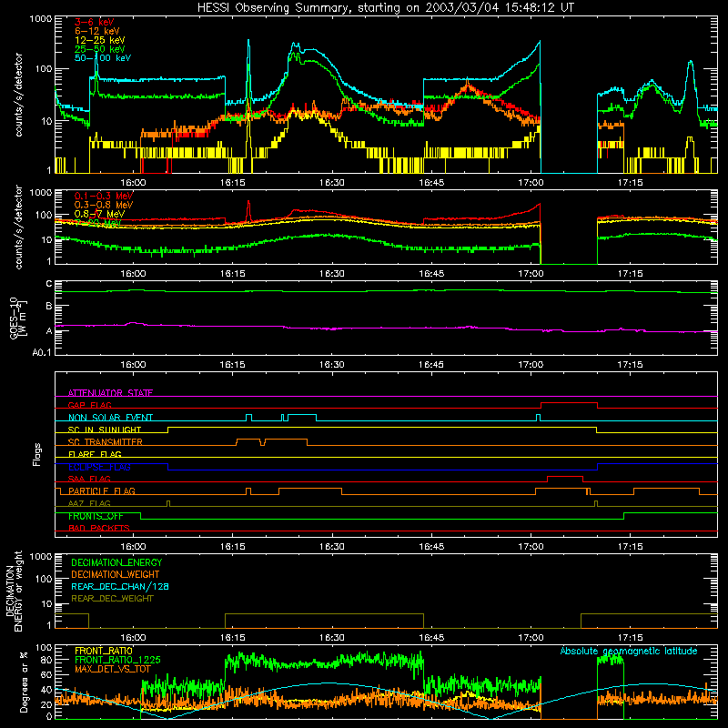Click the SC_TRANSMITTER flag label
The image size is (728, 728).
106,441
